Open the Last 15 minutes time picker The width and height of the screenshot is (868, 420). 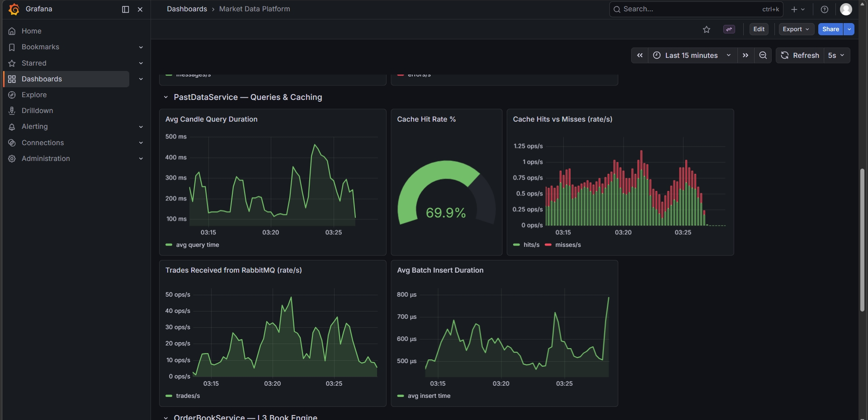coord(692,55)
